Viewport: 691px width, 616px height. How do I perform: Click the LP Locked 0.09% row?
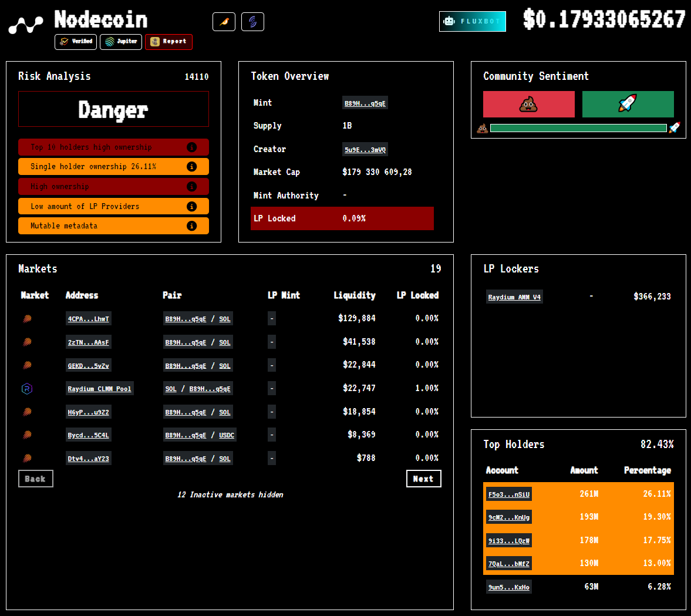click(x=342, y=218)
